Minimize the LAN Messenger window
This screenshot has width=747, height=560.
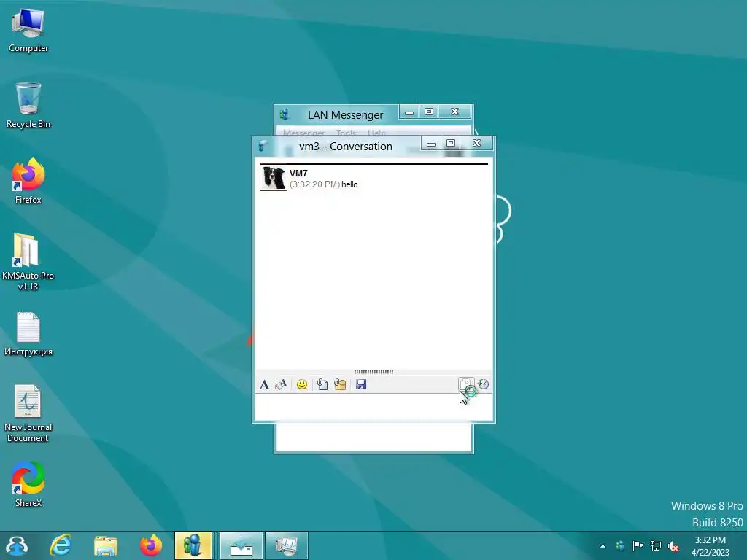click(409, 112)
